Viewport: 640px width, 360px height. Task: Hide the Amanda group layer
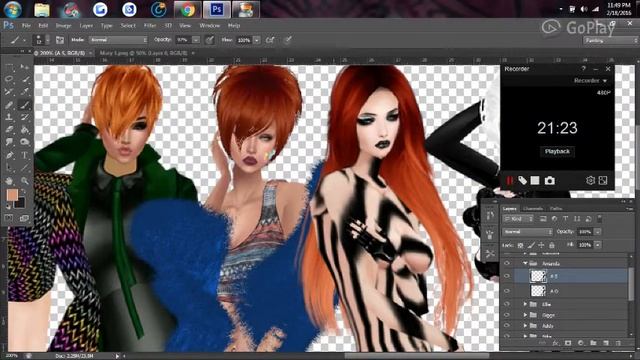(507, 264)
